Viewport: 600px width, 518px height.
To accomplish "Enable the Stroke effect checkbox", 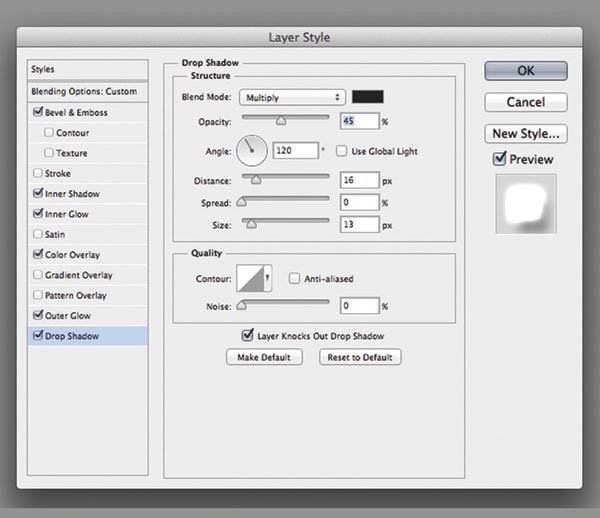I will click(x=38, y=173).
